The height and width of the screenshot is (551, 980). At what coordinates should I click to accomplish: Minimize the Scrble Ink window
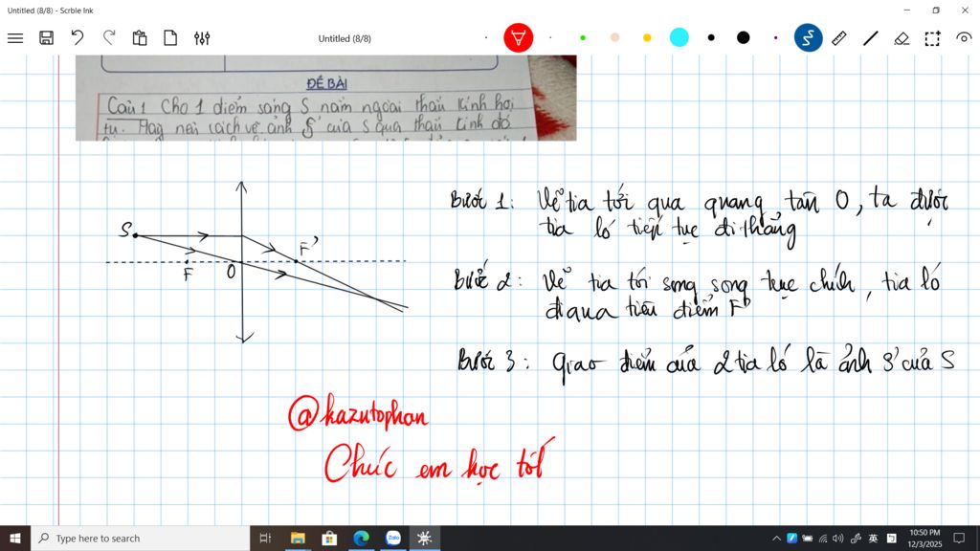click(x=907, y=10)
